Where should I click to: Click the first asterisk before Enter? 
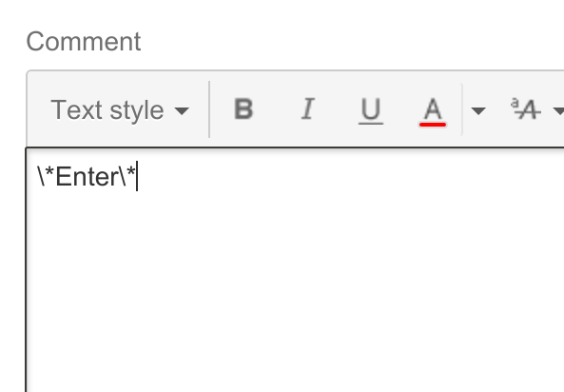[x=49, y=172]
